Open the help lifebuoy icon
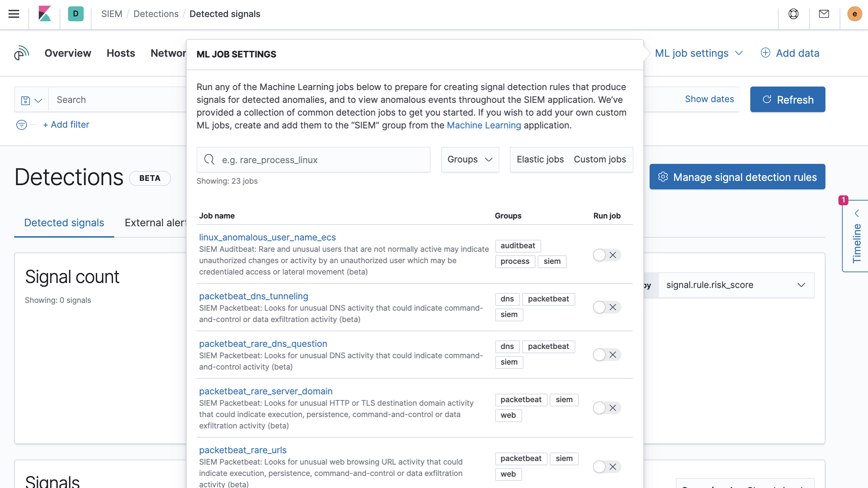This screenshot has width=868, height=488. pyautogui.click(x=793, y=14)
